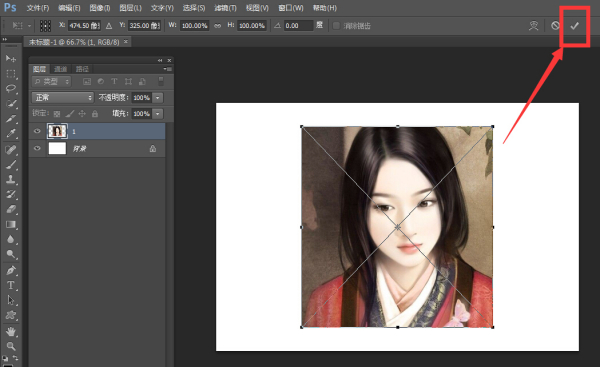Screen dimensions: 600x367
Task: Hide the 背景 layer eye icon
Action: click(x=37, y=148)
